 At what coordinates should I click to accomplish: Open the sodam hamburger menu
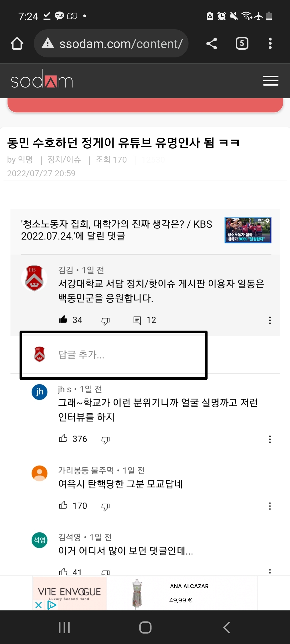[271, 80]
